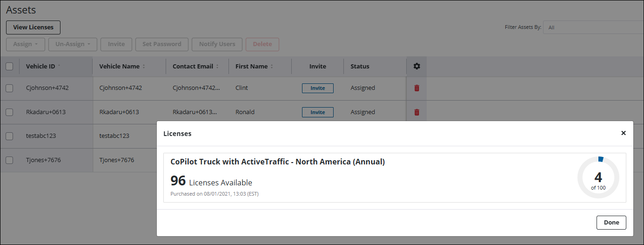Open the Assign dropdown
Image resolution: width=644 pixels, height=245 pixels.
click(x=26, y=44)
